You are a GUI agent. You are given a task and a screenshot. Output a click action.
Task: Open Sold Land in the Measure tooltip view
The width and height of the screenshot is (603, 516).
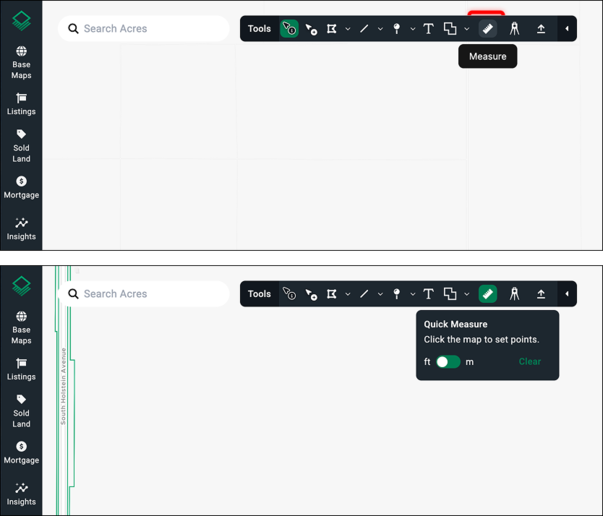point(21,146)
